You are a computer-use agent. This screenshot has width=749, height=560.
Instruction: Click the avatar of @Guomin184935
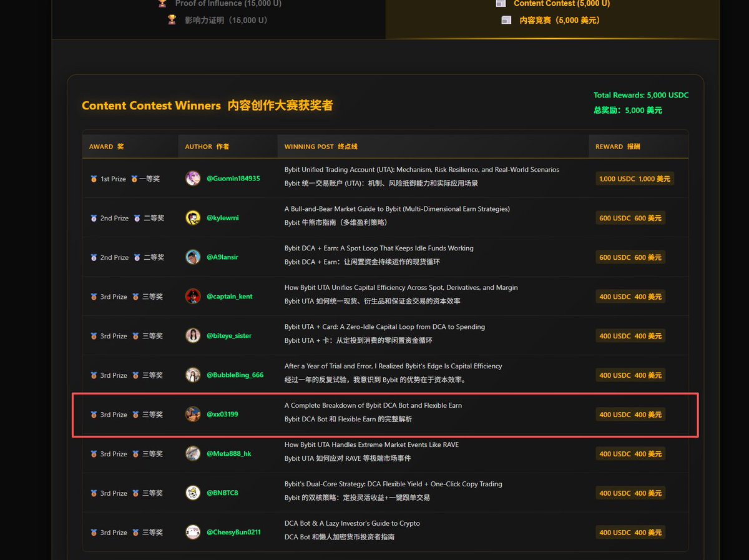point(193,179)
